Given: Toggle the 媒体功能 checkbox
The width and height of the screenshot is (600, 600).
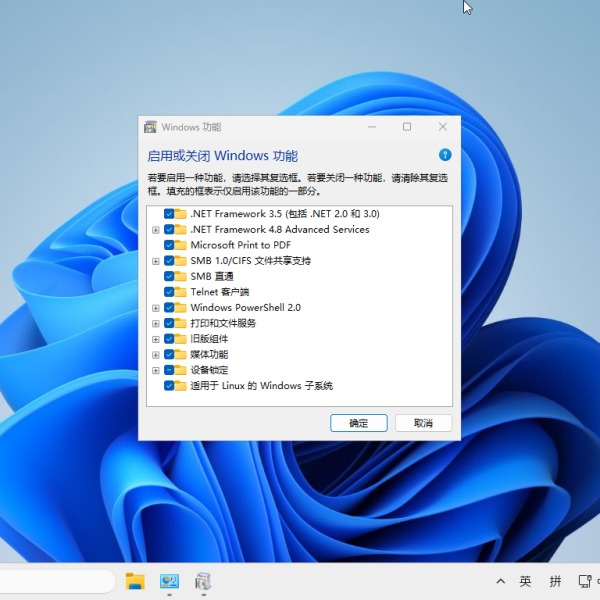Looking at the screenshot, I should 169,354.
